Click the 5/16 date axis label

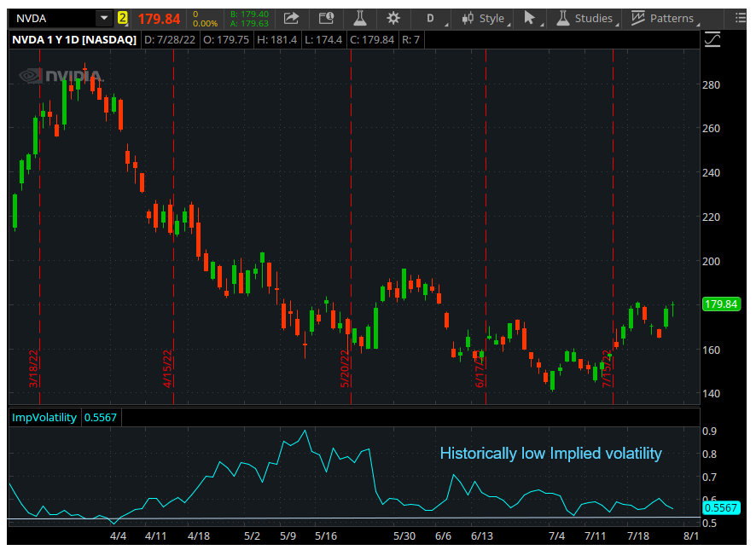pyautogui.click(x=326, y=536)
